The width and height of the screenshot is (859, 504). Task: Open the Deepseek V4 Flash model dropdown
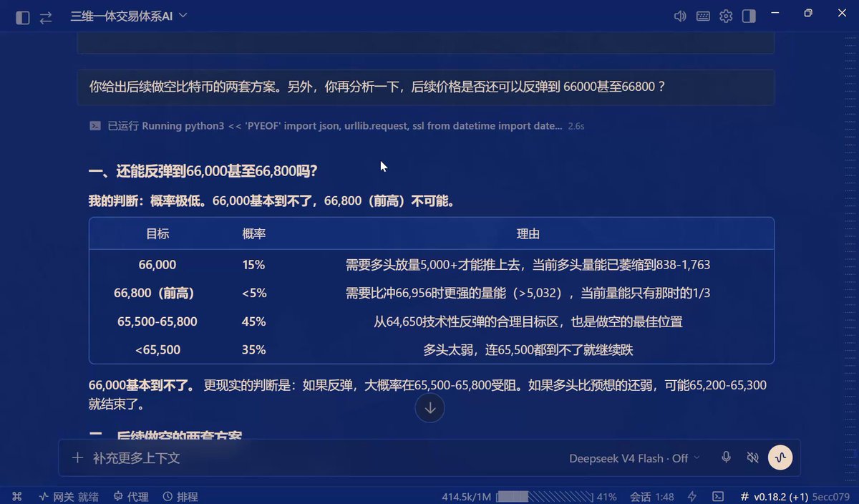click(x=634, y=458)
